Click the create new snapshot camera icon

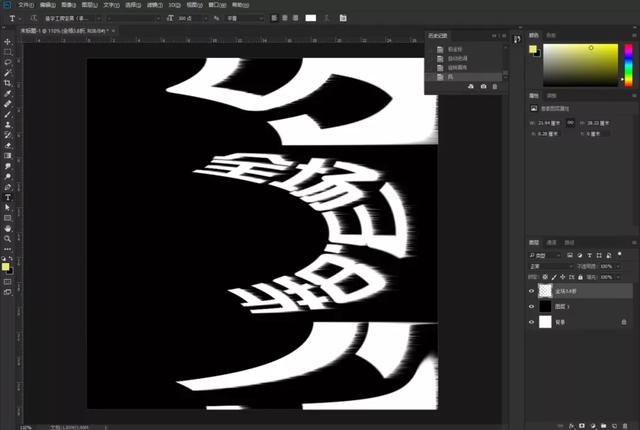click(484, 87)
